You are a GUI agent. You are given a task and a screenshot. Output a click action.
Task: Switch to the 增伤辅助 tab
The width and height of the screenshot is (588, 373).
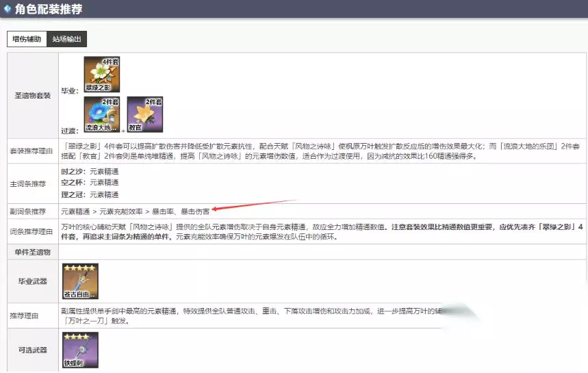(x=27, y=39)
